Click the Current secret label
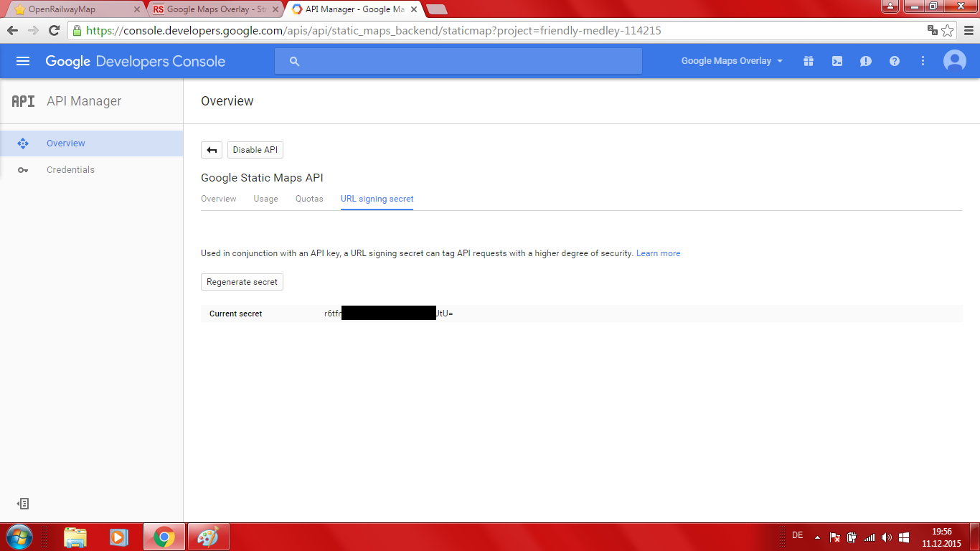980x551 pixels. (236, 314)
